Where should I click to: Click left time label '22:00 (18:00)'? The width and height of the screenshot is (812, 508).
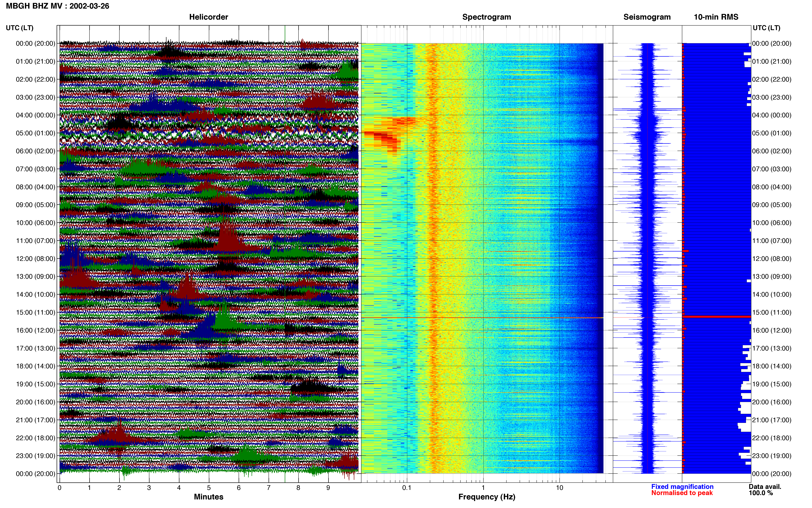pos(36,438)
